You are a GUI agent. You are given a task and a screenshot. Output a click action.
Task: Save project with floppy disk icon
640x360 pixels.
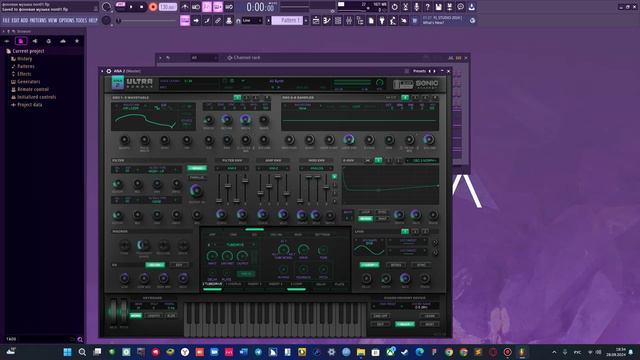coord(438,7)
